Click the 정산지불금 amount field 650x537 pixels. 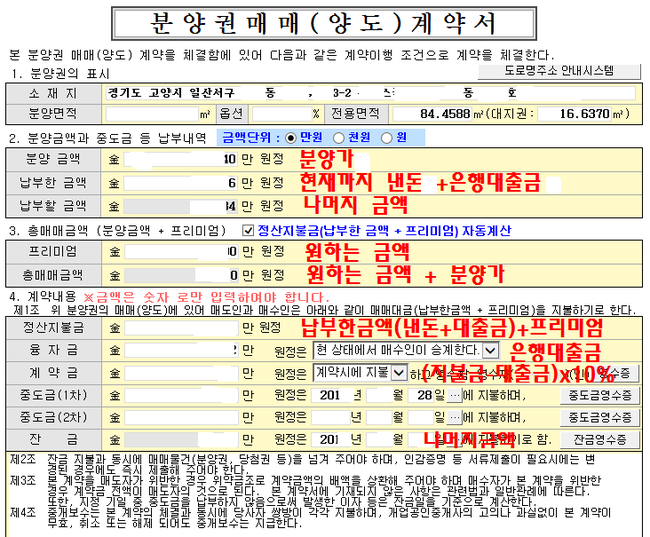(181, 328)
